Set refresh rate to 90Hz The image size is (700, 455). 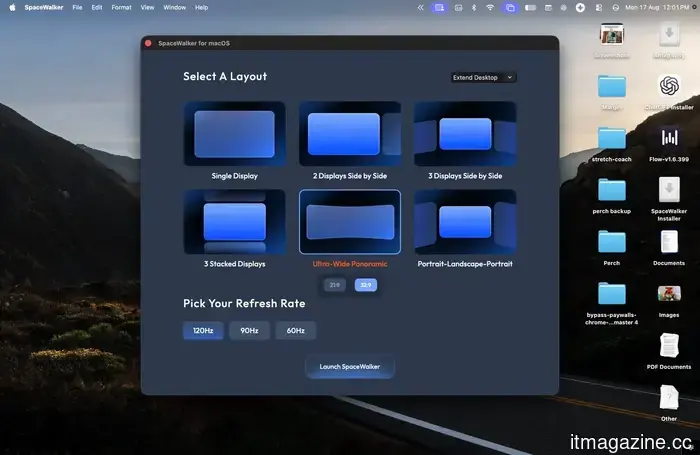point(249,330)
